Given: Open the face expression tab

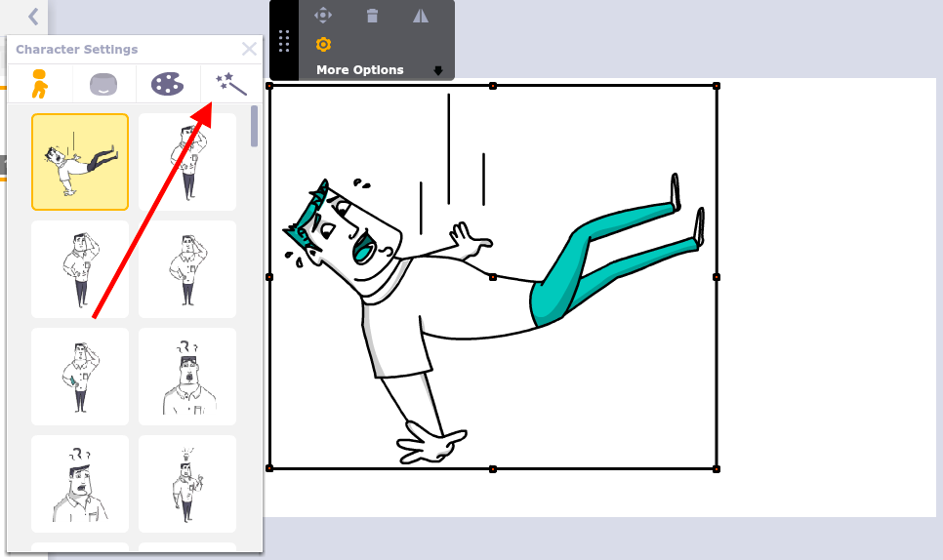Looking at the screenshot, I should [103, 85].
